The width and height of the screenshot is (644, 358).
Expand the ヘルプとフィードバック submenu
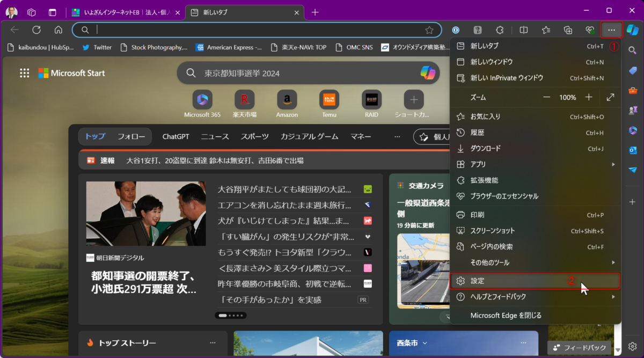coord(536,296)
